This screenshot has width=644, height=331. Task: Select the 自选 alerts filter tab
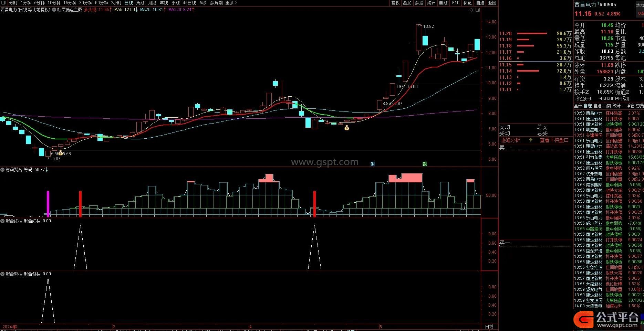point(597,106)
